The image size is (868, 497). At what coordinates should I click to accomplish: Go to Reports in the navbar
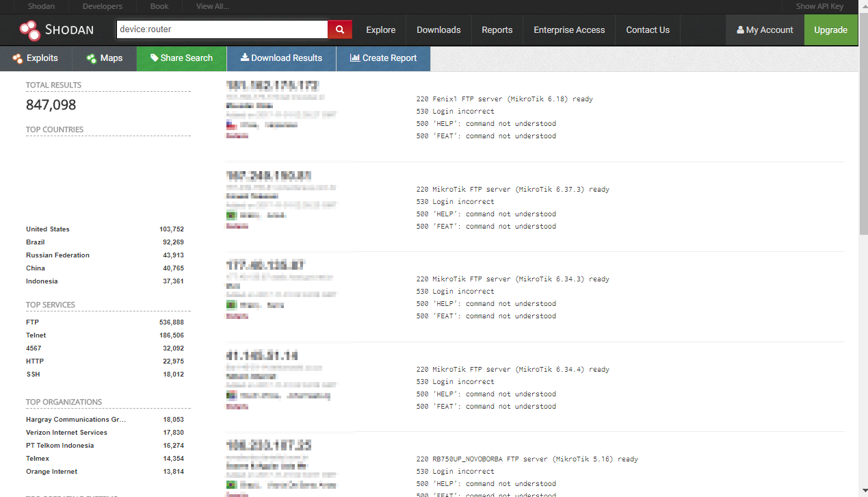tap(497, 30)
